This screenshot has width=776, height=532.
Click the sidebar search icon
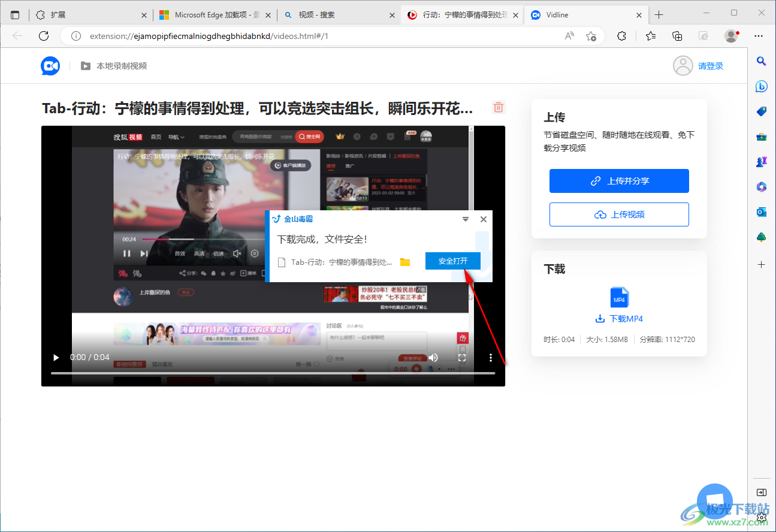click(762, 61)
